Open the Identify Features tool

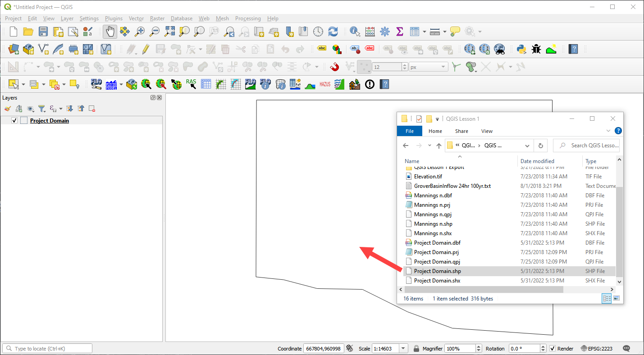click(x=355, y=32)
